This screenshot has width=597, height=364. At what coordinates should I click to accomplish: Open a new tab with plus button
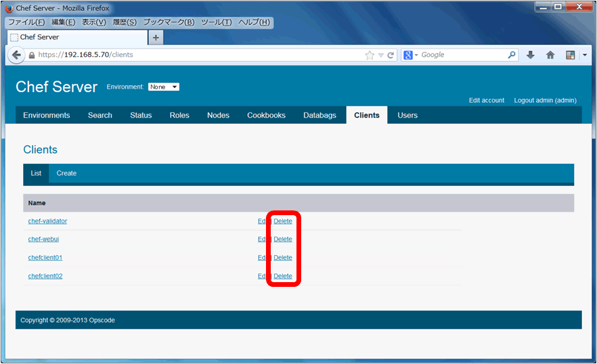[156, 38]
